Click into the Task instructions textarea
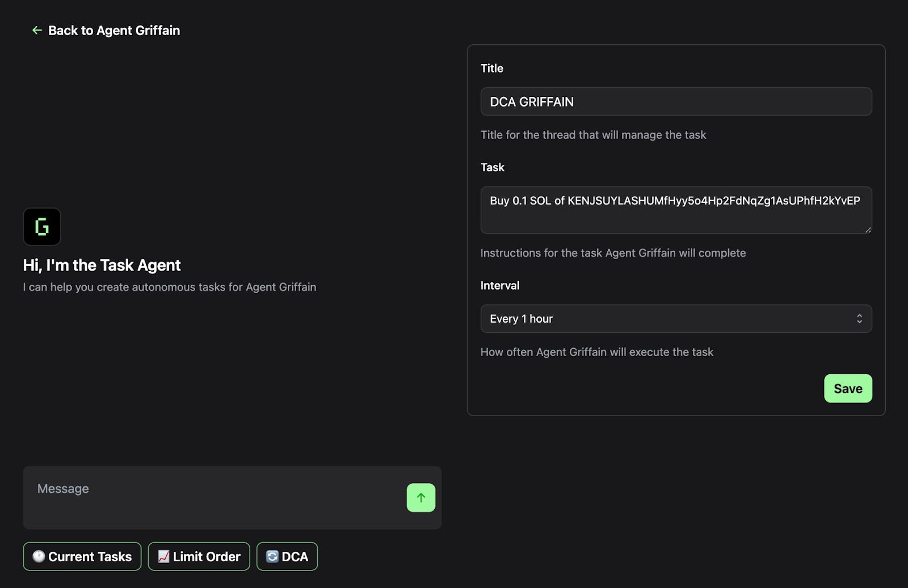908x588 pixels. (x=676, y=210)
